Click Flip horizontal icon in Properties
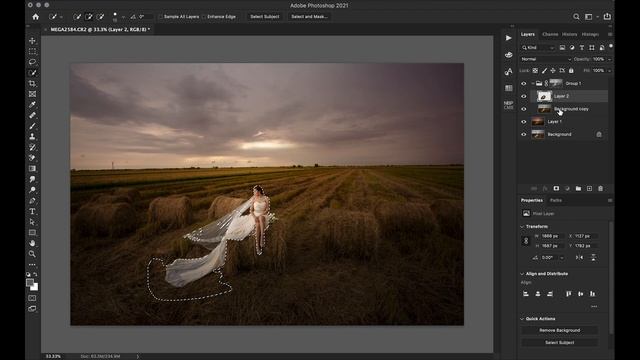Image resolution: width=640 pixels, height=360 pixels. click(580, 258)
